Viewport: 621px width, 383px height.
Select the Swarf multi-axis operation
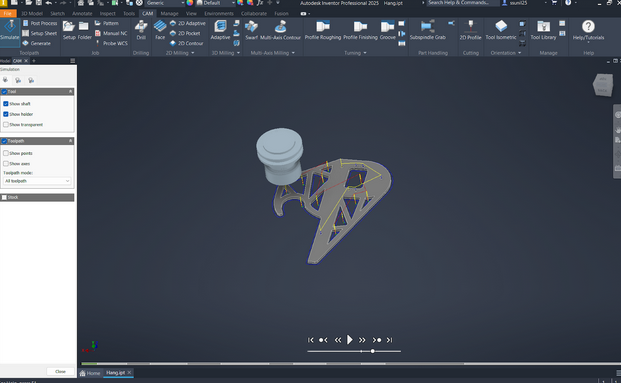251,30
